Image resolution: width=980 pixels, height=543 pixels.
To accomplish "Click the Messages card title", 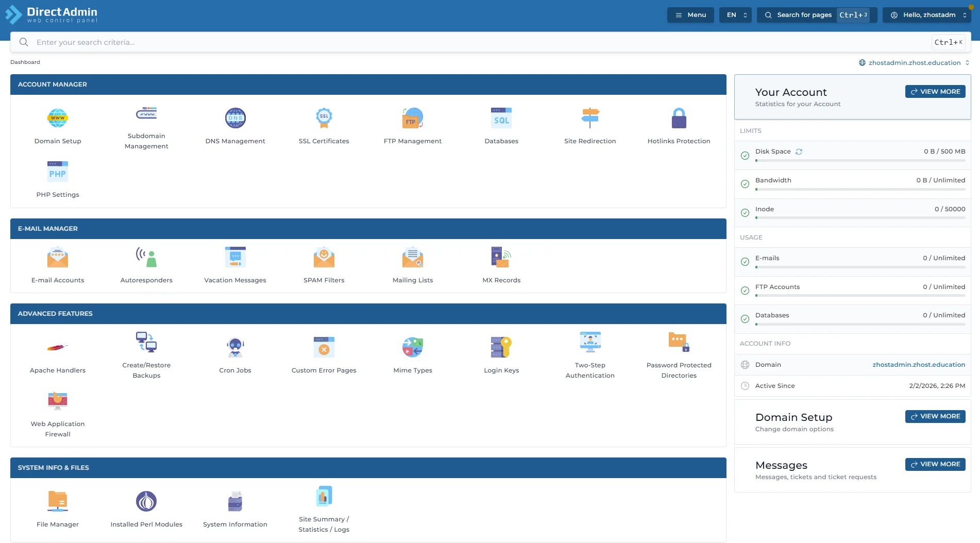I will (781, 465).
